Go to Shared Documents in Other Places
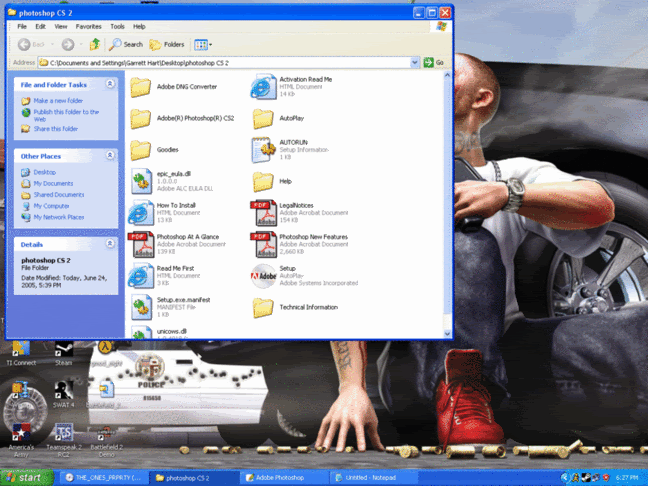648x486 pixels. click(59, 195)
